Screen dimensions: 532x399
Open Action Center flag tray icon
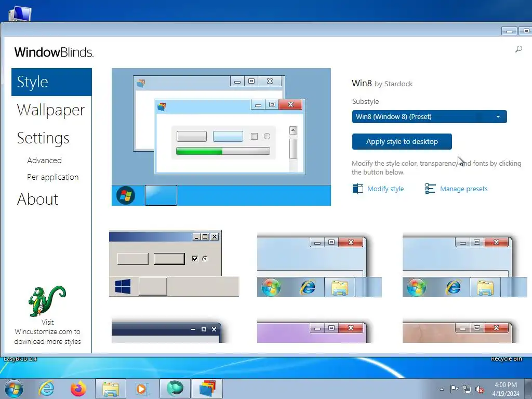(454, 389)
